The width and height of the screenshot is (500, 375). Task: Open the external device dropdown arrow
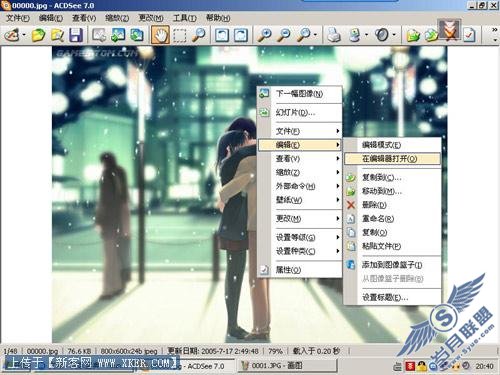tap(367, 35)
